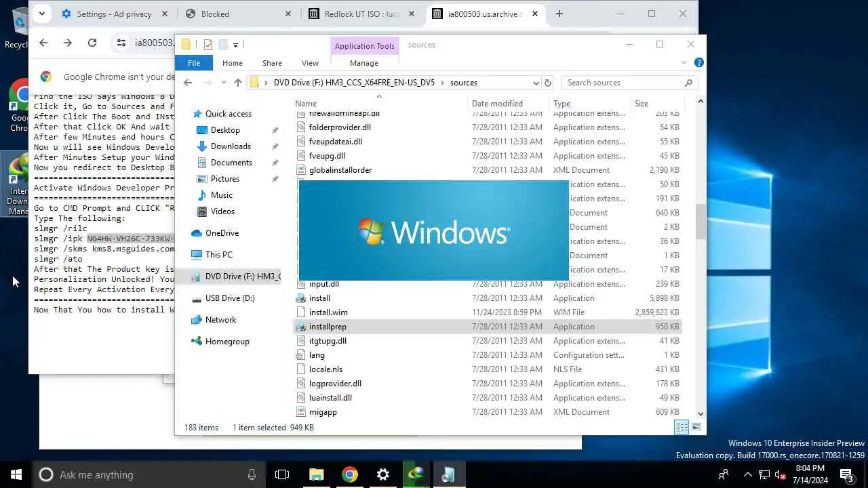Select Quick access in navigation pane
868x488 pixels.
coord(228,114)
